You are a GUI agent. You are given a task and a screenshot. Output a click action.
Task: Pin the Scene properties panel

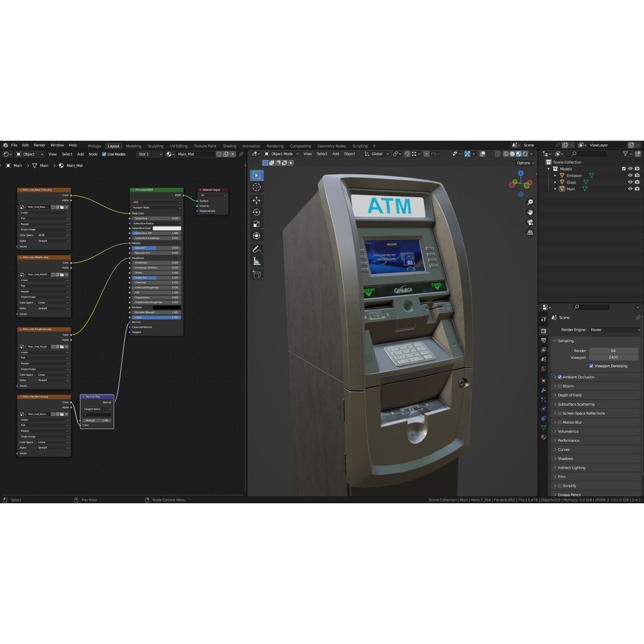pyautogui.click(x=638, y=317)
